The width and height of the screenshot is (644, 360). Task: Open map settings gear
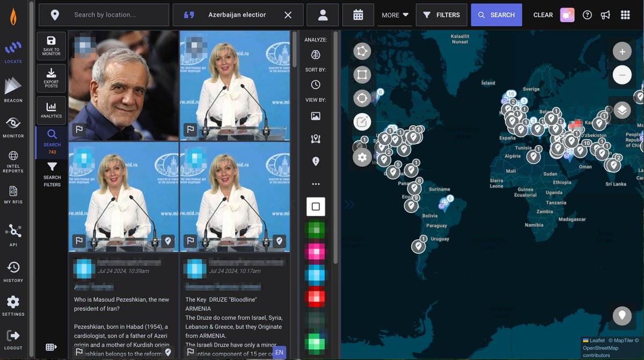point(362,157)
